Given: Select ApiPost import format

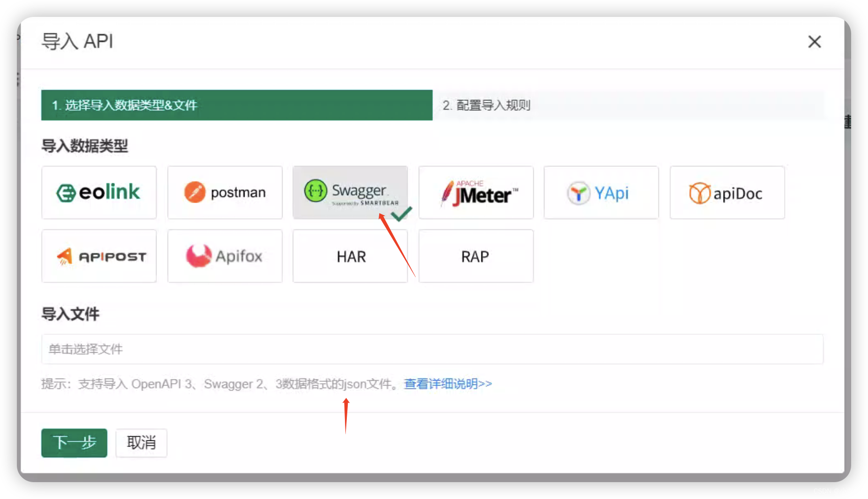Looking at the screenshot, I should tap(99, 256).
